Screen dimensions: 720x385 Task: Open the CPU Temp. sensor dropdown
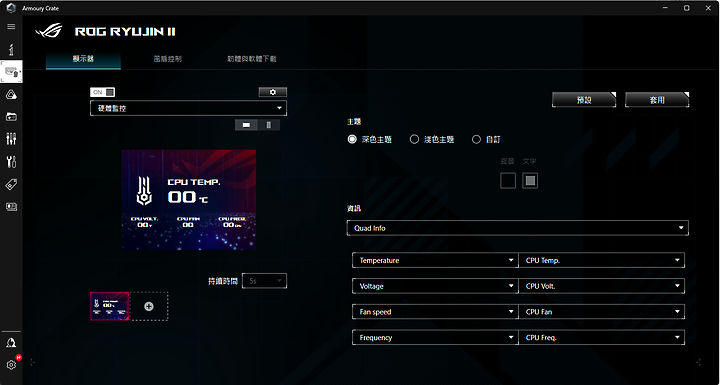pos(601,260)
